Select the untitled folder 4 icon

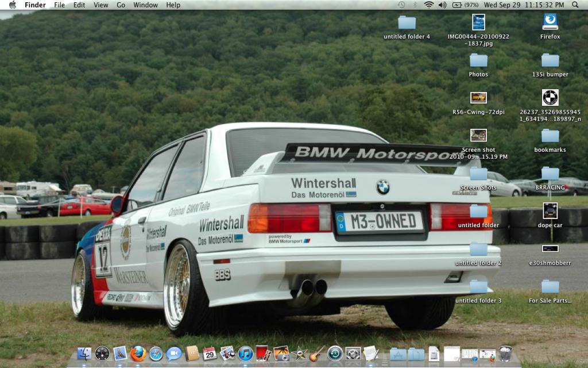tap(407, 22)
